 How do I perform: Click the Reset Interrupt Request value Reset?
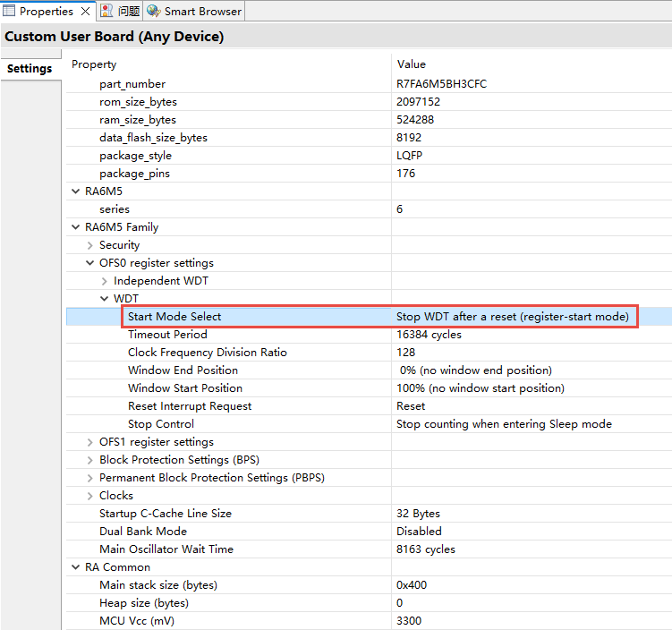(411, 406)
